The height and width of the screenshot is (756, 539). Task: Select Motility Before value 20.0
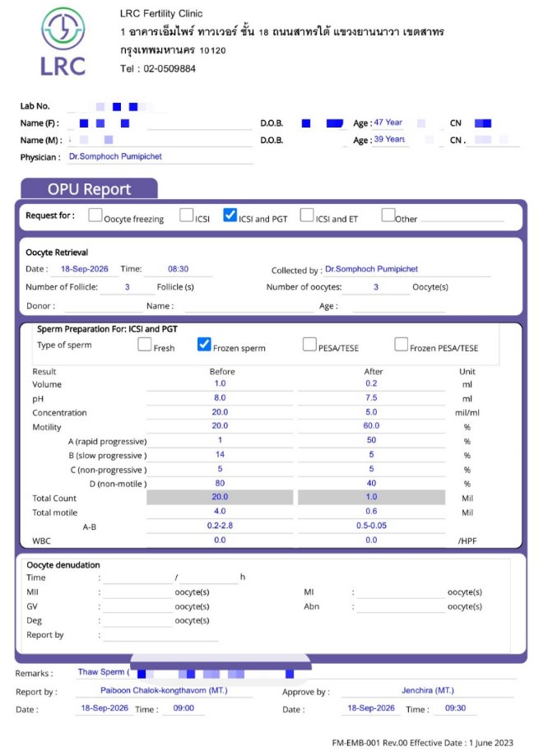[x=220, y=426]
